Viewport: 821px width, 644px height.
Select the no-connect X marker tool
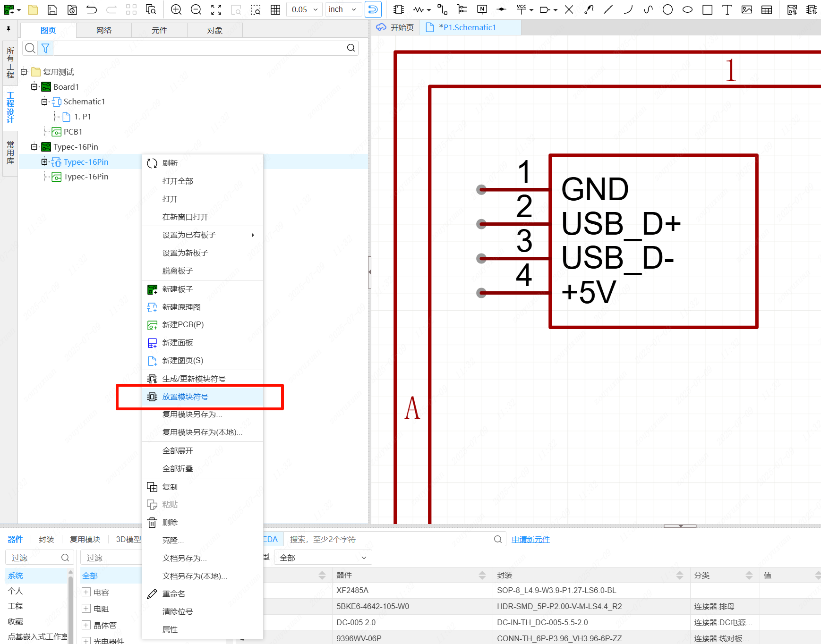pyautogui.click(x=569, y=9)
